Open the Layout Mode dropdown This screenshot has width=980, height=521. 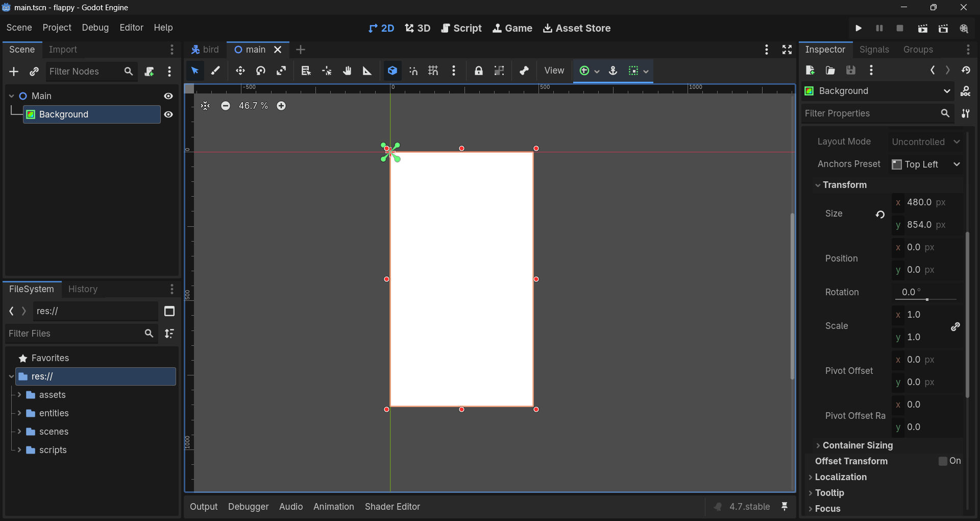926,142
